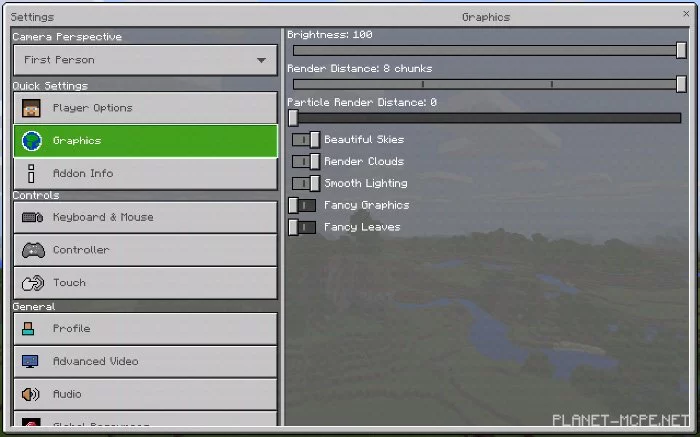
Task: Switch on Fancy Leaves
Action: click(303, 227)
